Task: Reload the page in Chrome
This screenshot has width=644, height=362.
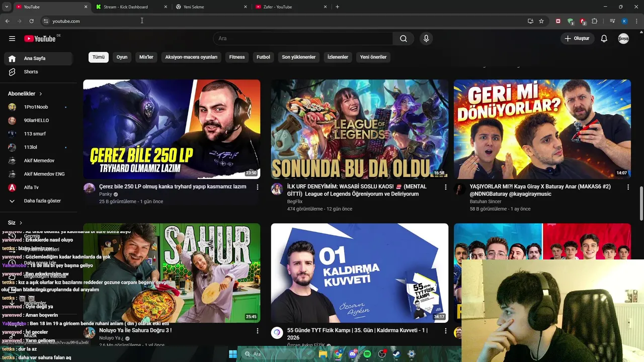Action: (31, 21)
